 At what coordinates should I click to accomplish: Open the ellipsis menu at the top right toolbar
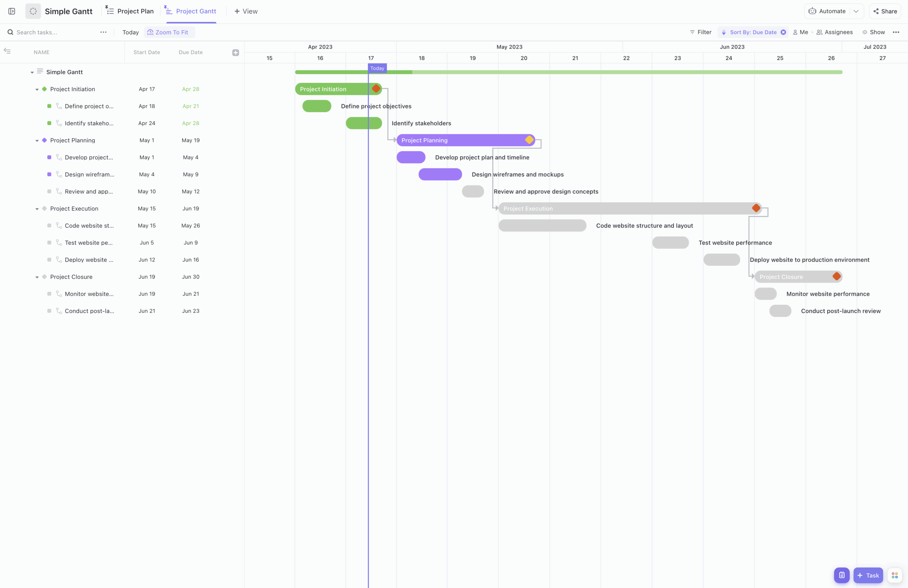point(897,32)
